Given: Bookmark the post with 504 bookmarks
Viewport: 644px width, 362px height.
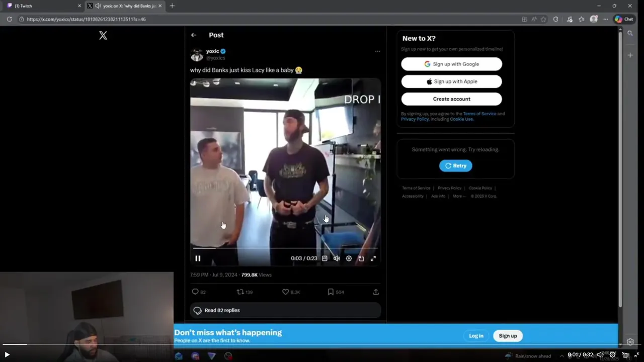Looking at the screenshot, I should point(331,292).
